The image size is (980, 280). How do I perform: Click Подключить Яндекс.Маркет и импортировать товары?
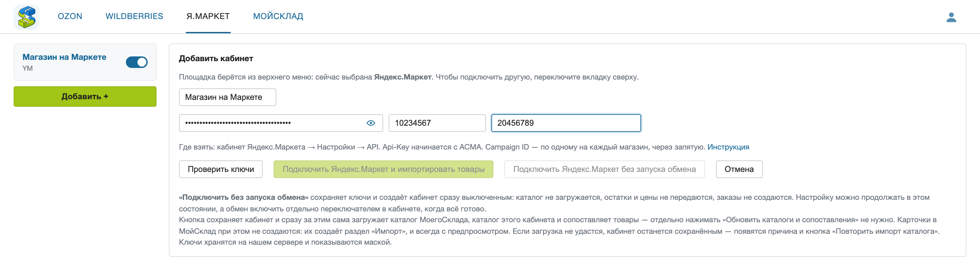pyautogui.click(x=383, y=170)
